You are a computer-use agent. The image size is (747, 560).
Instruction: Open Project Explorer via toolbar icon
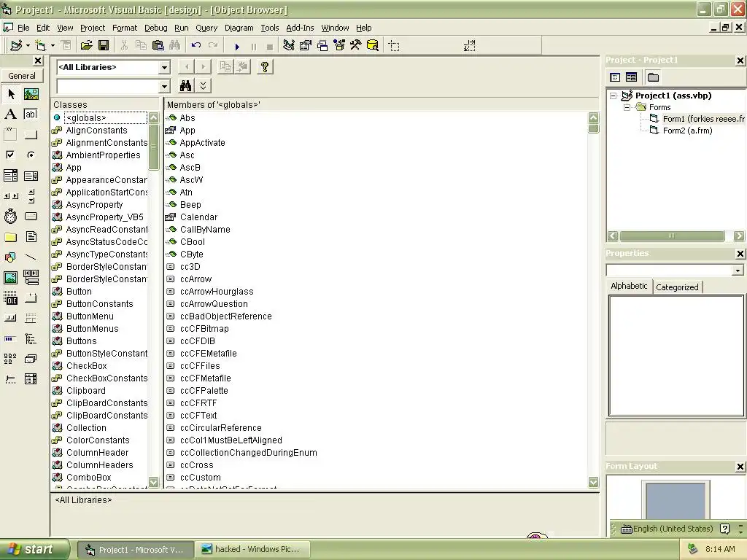[x=288, y=45]
